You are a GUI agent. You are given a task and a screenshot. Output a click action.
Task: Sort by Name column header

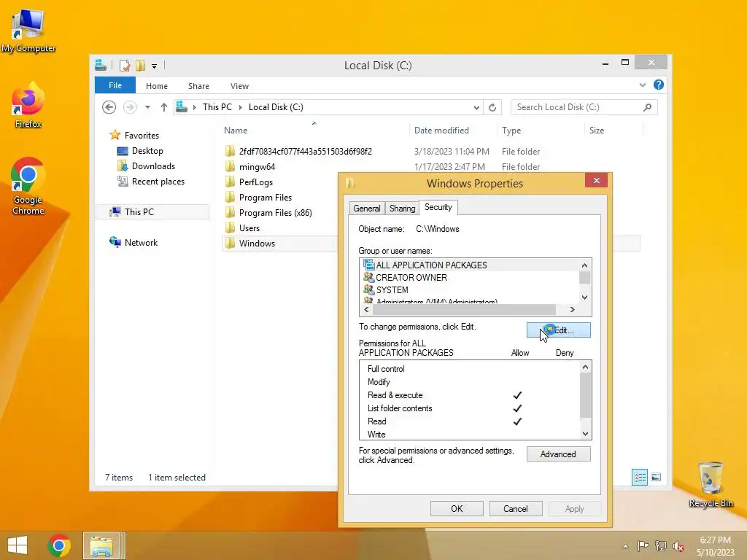[236, 131]
